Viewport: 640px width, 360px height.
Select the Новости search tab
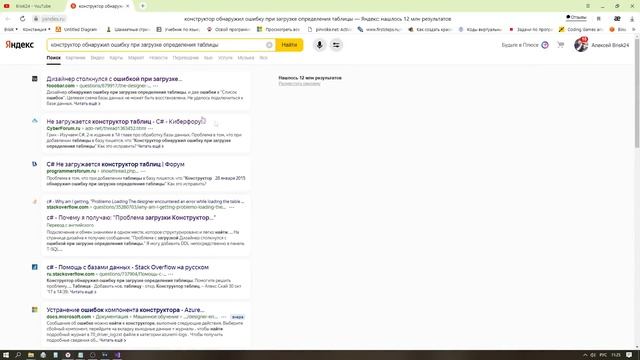coord(158,58)
